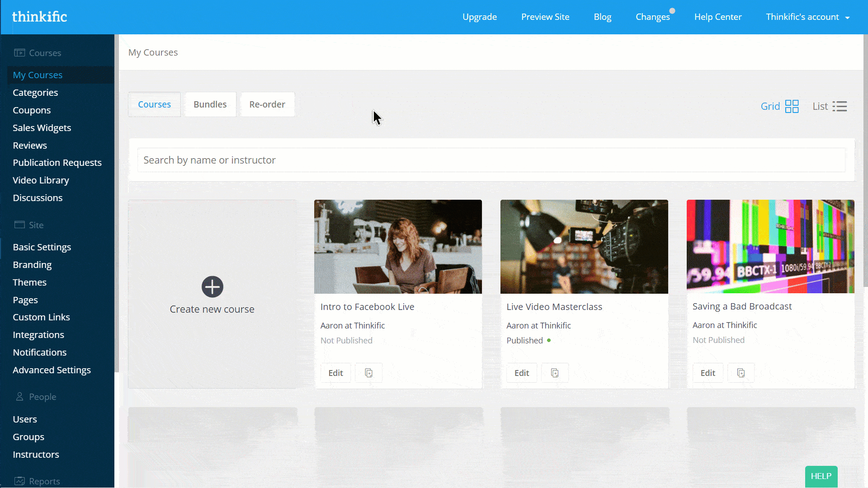This screenshot has width=868, height=488.
Task: Open Themes in sidebar
Action: pos(29,282)
